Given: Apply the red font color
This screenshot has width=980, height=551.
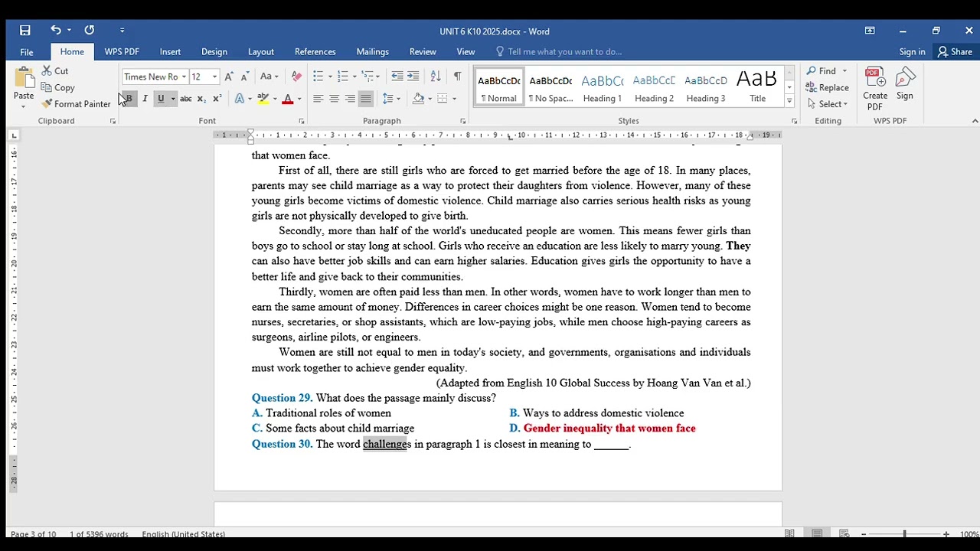Looking at the screenshot, I should tap(288, 99).
